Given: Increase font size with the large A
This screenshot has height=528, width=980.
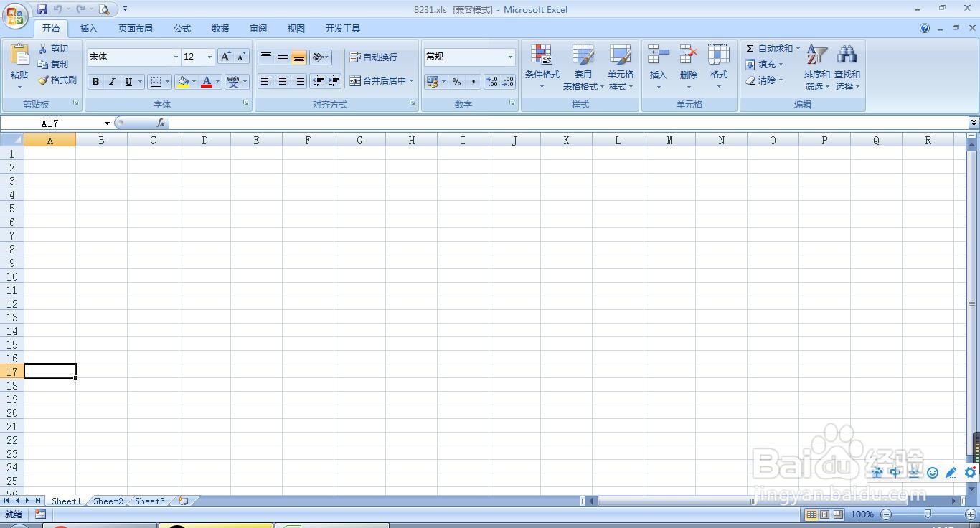Looking at the screenshot, I should click(x=225, y=57).
